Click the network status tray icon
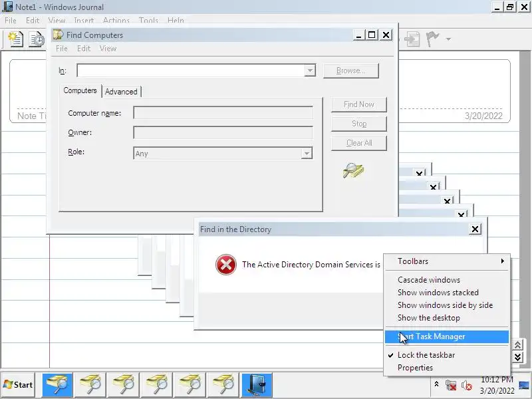This screenshot has height=399, width=532. pos(451,385)
